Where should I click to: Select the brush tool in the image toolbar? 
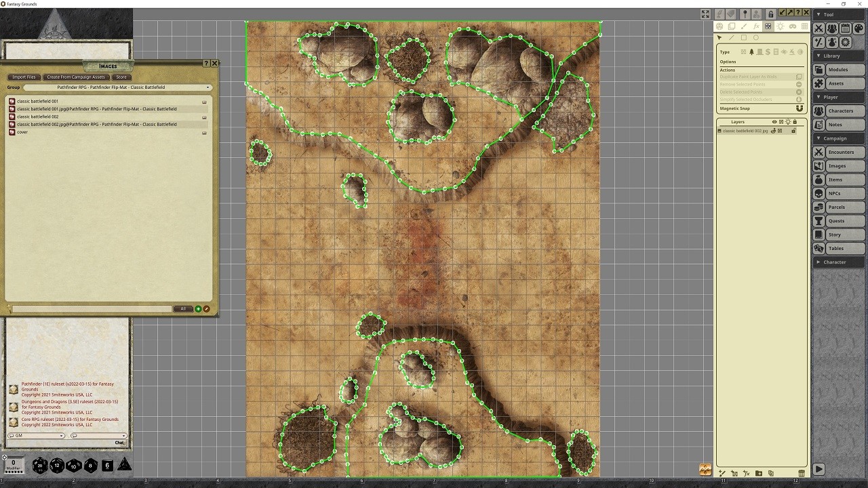(743, 26)
